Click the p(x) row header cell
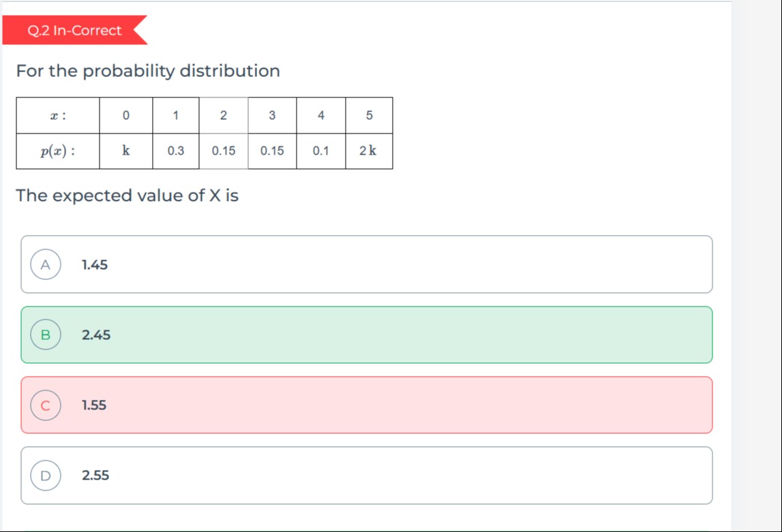The height and width of the screenshot is (532, 782). click(58, 151)
